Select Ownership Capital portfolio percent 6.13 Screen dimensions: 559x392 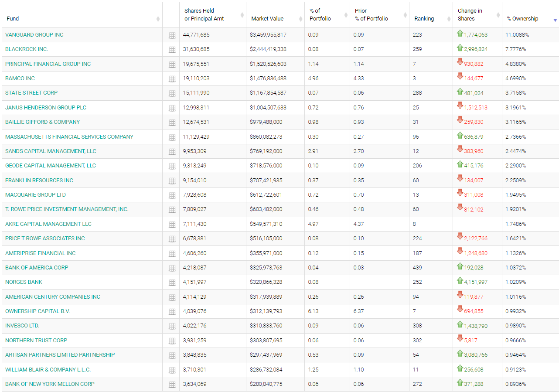(313, 311)
